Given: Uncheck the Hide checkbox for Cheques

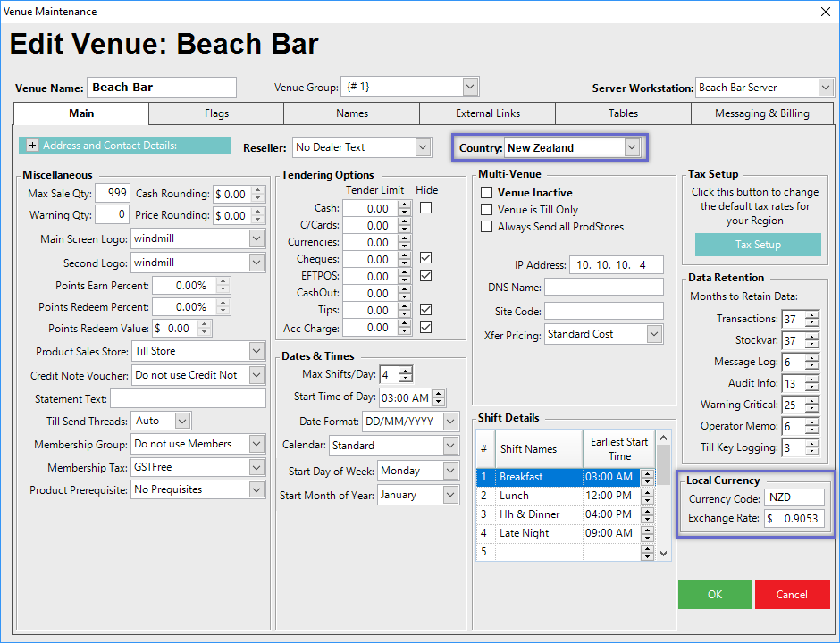Looking at the screenshot, I should [426, 259].
